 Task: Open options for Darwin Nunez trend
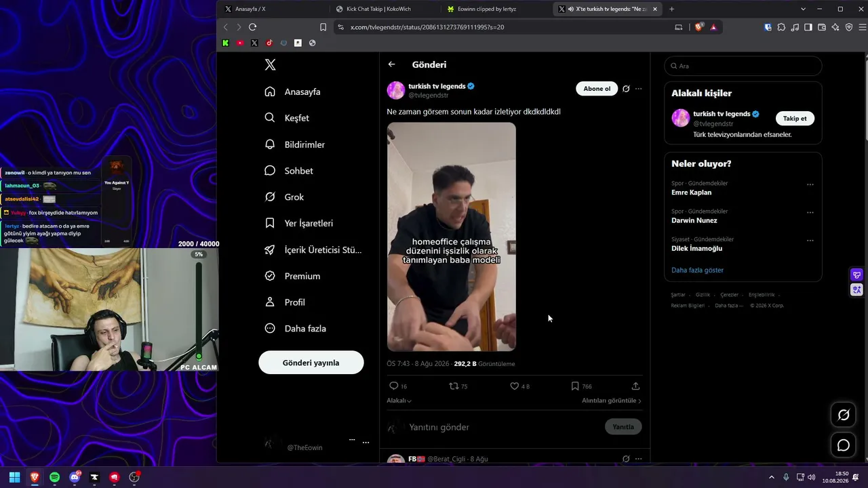tap(810, 212)
